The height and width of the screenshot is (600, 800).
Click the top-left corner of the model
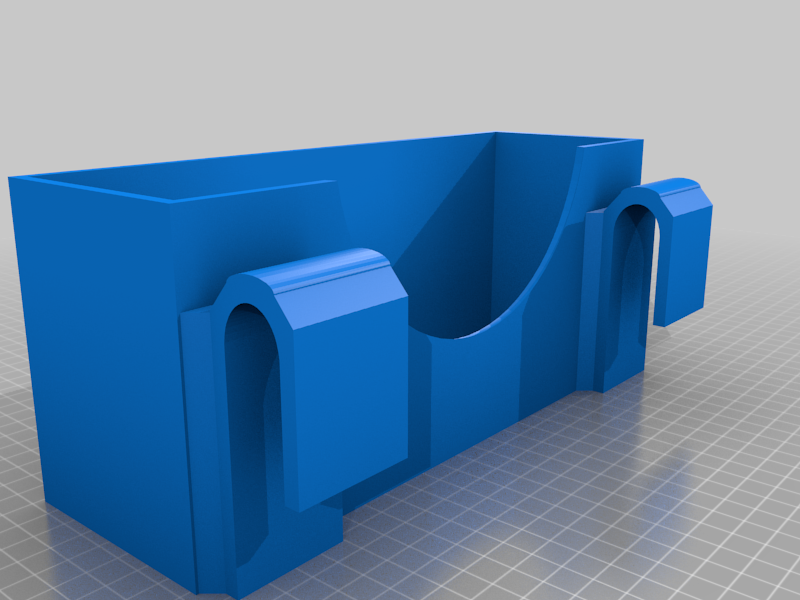[x=20, y=170]
